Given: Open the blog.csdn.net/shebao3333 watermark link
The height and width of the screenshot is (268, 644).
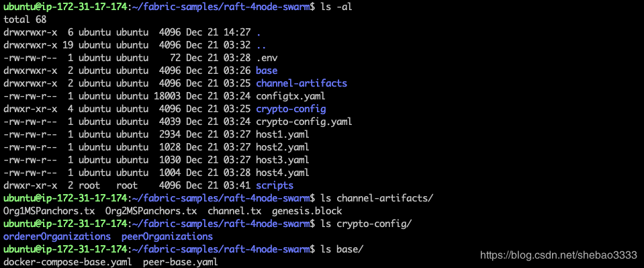Looking at the screenshot, I should pyautogui.click(x=559, y=255).
